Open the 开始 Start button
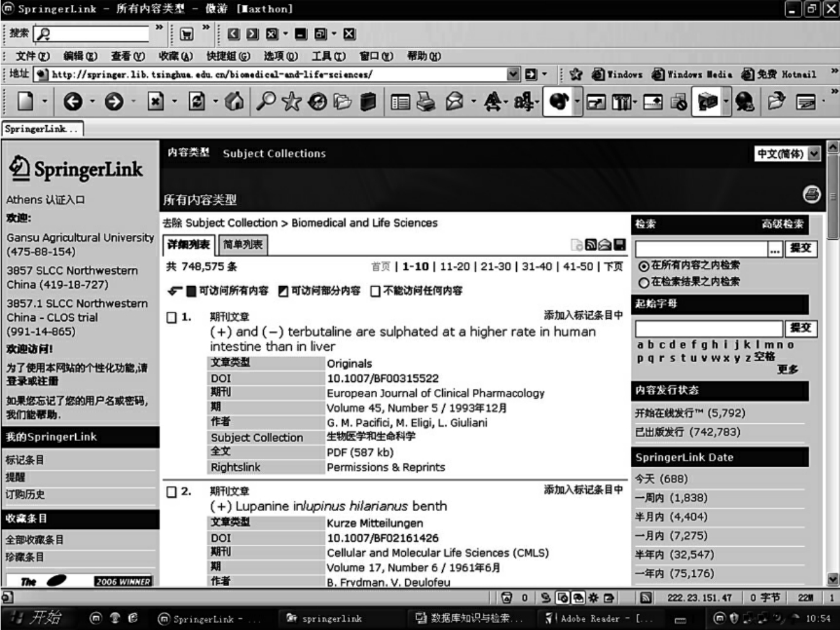This screenshot has width=840, height=630. click(38, 619)
